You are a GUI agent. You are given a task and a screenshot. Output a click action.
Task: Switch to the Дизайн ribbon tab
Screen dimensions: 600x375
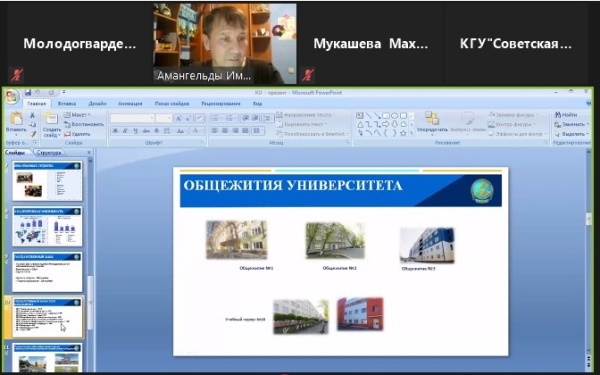pyautogui.click(x=97, y=103)
